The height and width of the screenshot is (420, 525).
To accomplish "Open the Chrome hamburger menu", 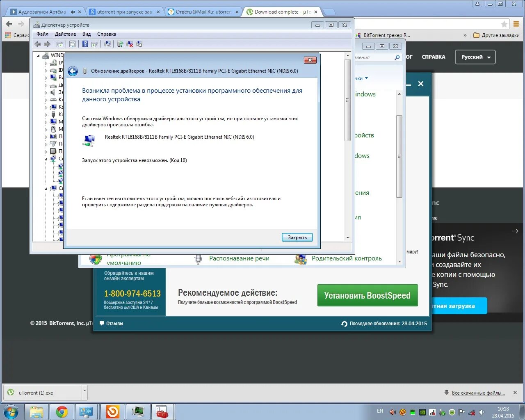I will pos(516,24).
